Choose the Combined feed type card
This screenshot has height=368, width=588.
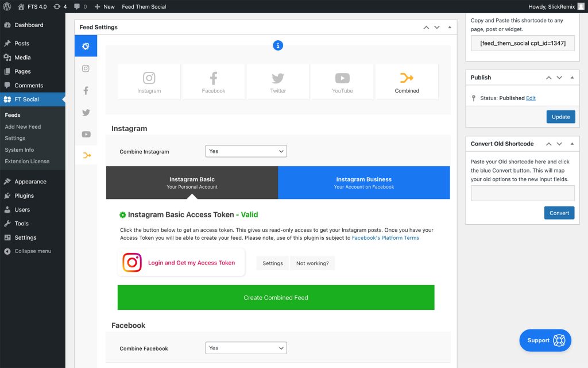(407, 82)
